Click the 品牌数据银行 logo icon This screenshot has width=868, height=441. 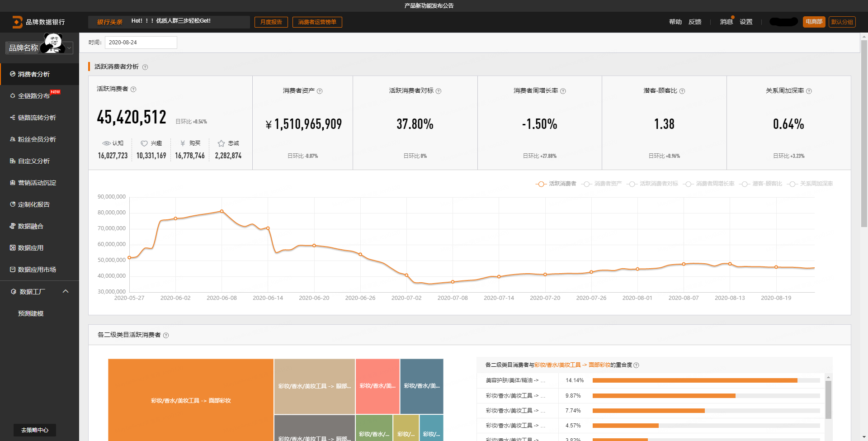point(17,22)
